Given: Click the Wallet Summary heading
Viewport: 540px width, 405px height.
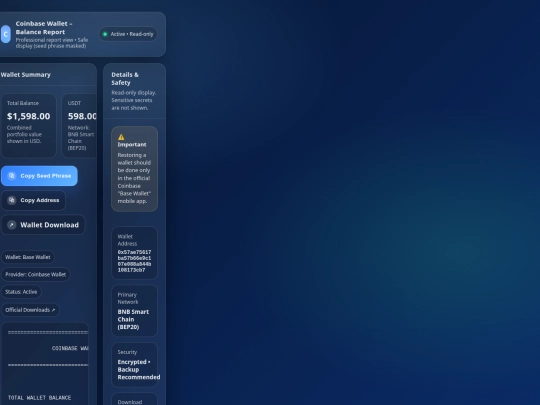Looking at the screenshot, I should (x=25, y=75).
